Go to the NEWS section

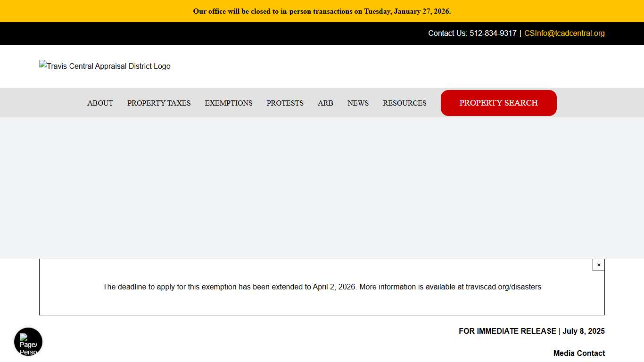pyautogui.click(x=358, y=103)
